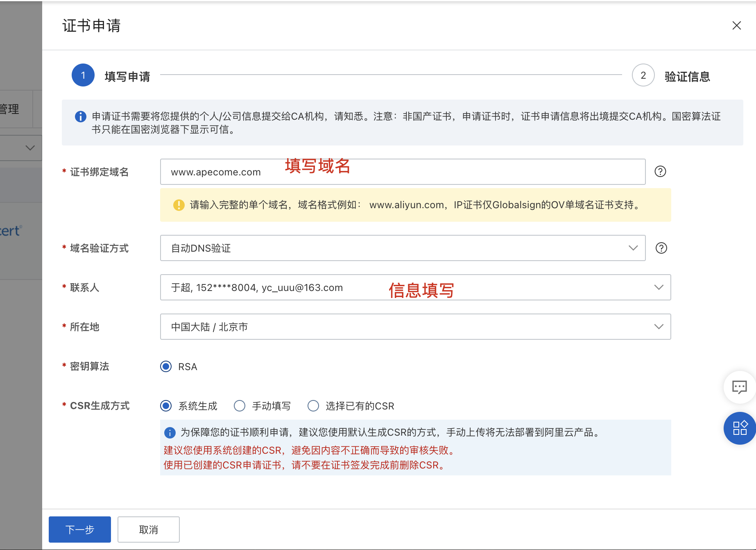Click the 取消 button
Viewport: 756px width, 550px height.
148,529
